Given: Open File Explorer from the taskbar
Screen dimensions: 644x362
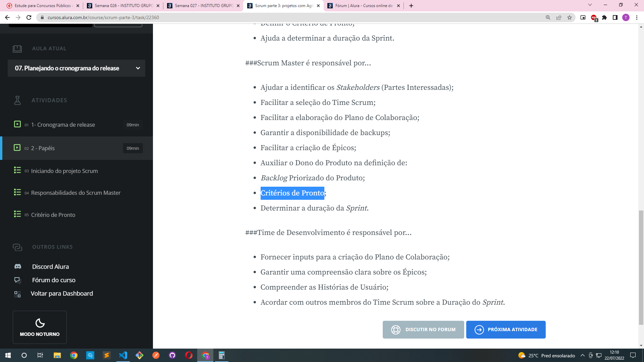Looking at the screenshot, I should click(57, 355).
